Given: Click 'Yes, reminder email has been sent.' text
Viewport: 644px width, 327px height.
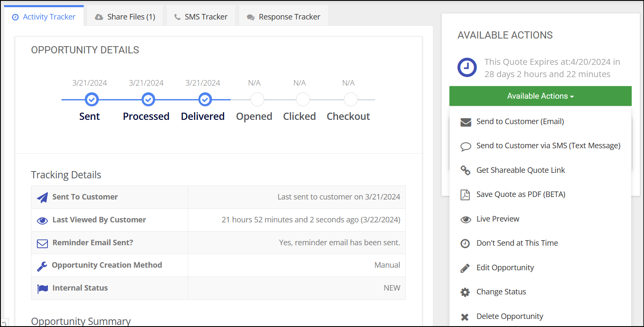Looking at the screenshot, I should tap(340, 243).
